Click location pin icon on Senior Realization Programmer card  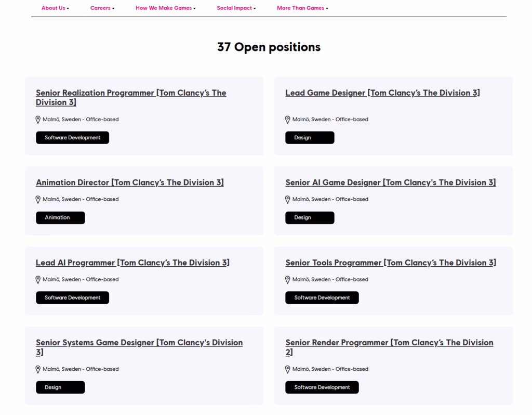(x=38, y=120)
